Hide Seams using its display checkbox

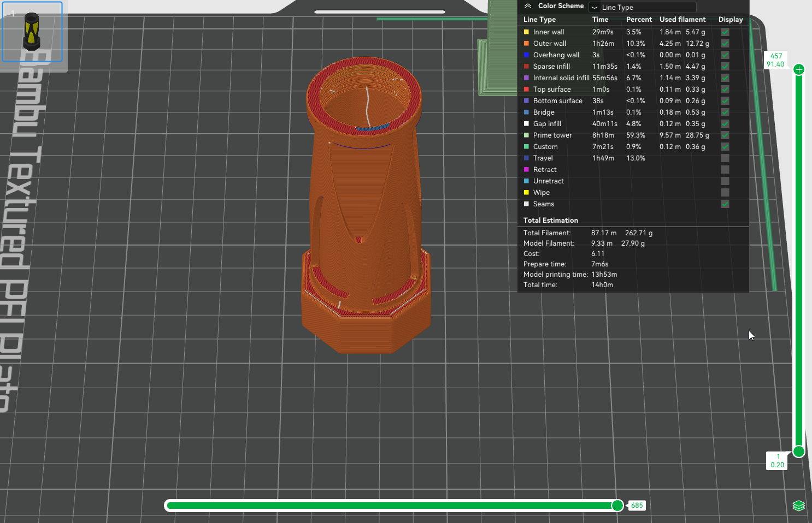[x=725, y=204]
